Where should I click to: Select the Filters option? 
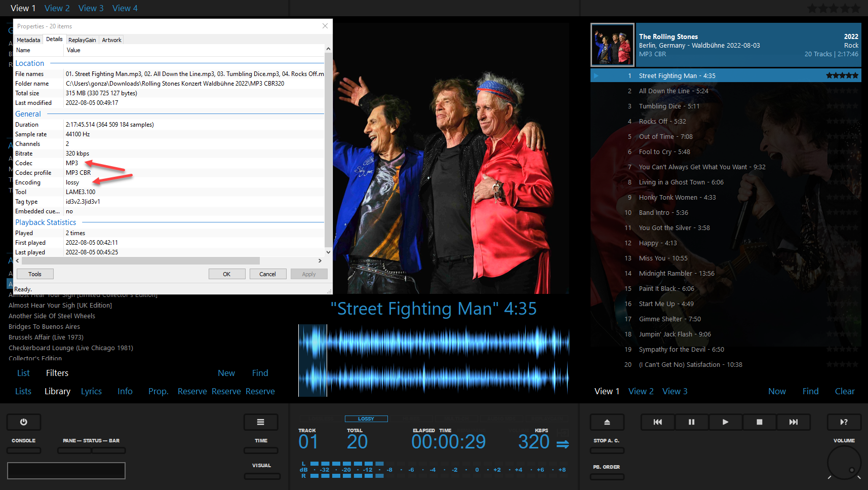pyautogui.click(x=57, y=373)
